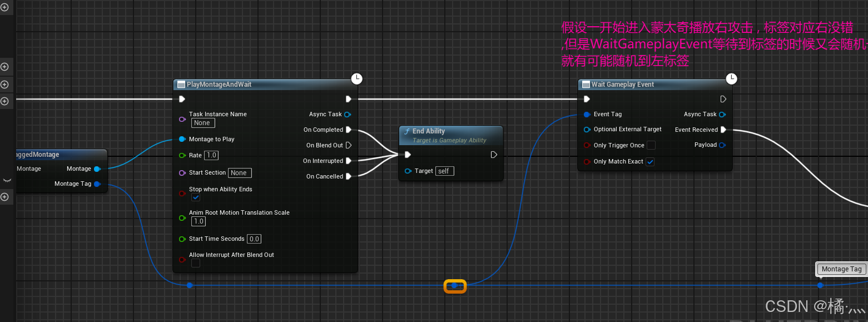
Task: Select the reroute node below PlayMontageAndWait
Action: point(190,285)
